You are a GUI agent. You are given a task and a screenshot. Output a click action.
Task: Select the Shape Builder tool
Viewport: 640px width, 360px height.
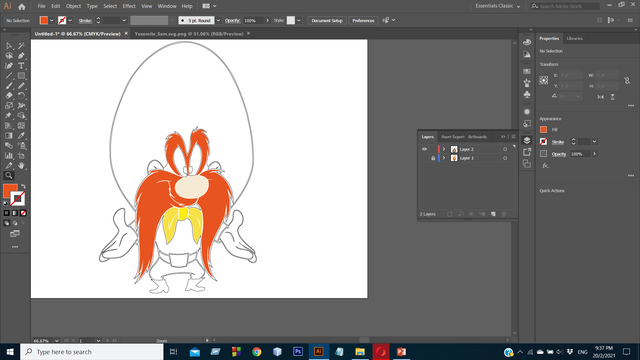tap(21, 116)
